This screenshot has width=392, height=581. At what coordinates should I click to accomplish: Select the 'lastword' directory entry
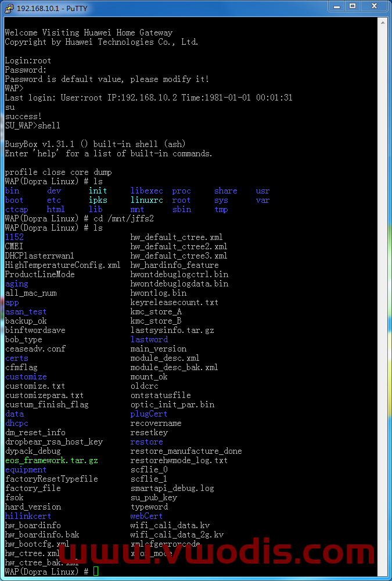149,339
